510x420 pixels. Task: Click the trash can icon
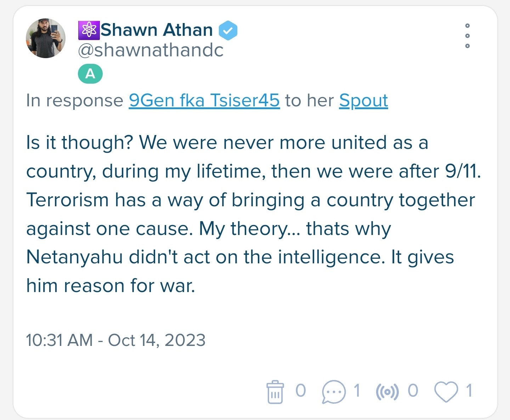coord(275,392)
